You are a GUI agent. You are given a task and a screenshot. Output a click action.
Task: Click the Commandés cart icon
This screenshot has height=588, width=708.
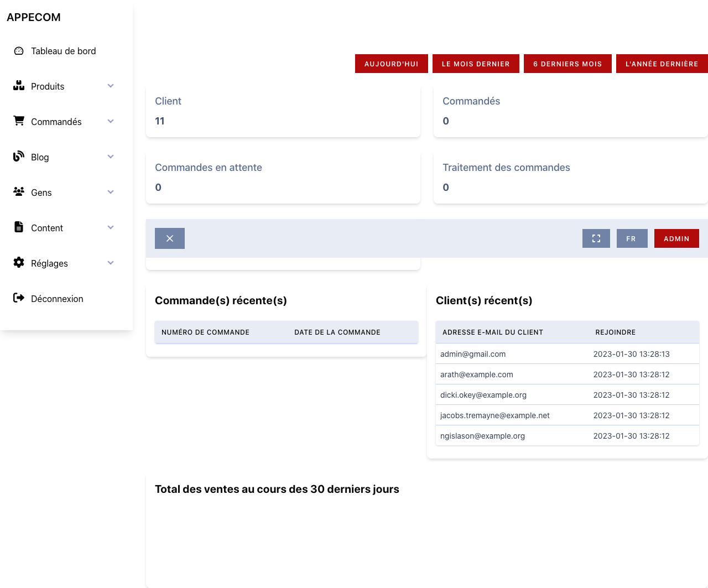[x=19, y=121]
